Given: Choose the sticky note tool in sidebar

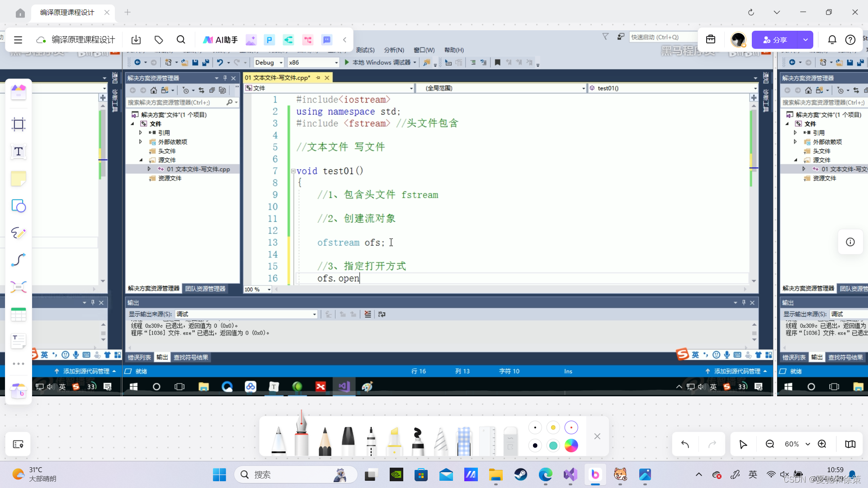Looking at the screenshot, I should (19, 179).
